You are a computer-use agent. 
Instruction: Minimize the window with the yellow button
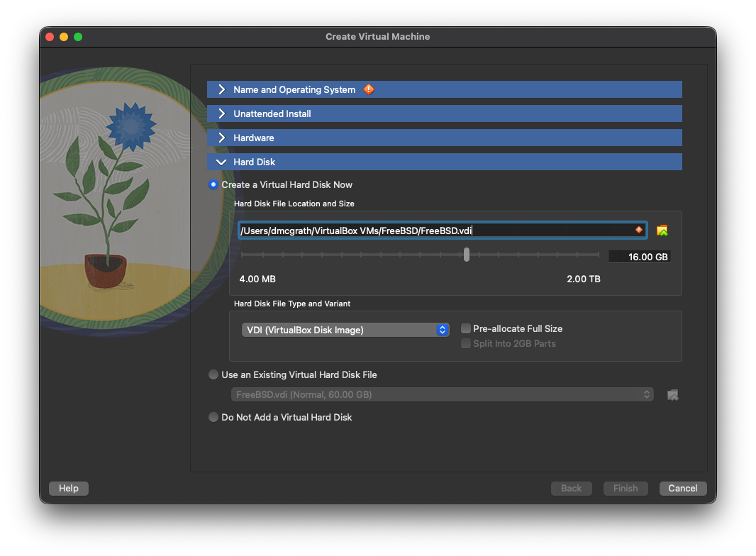pos(64,37)
